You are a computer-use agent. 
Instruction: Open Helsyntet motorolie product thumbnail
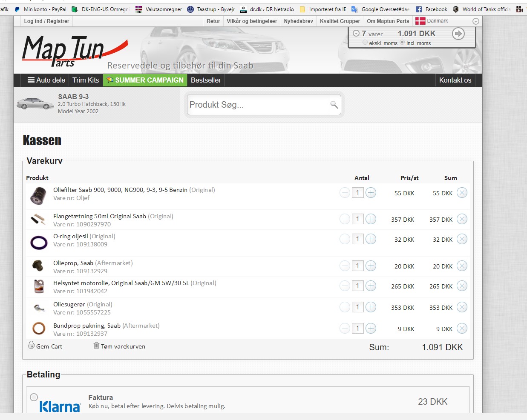(39, 286)
